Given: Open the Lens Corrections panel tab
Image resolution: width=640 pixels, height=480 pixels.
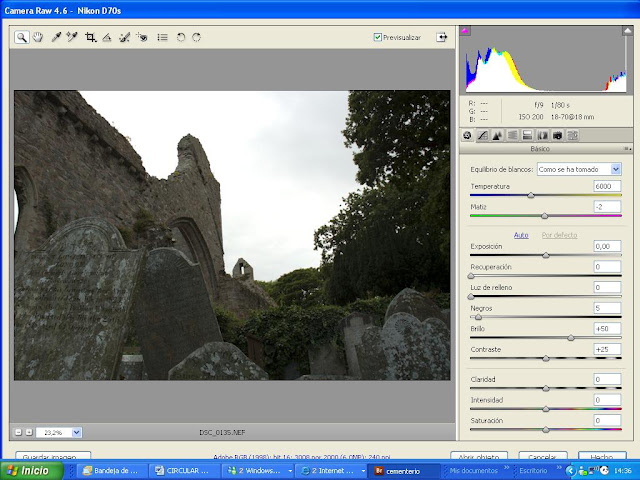Looking at the screenshot, I should pyautogui.click(x=542, y=136).
